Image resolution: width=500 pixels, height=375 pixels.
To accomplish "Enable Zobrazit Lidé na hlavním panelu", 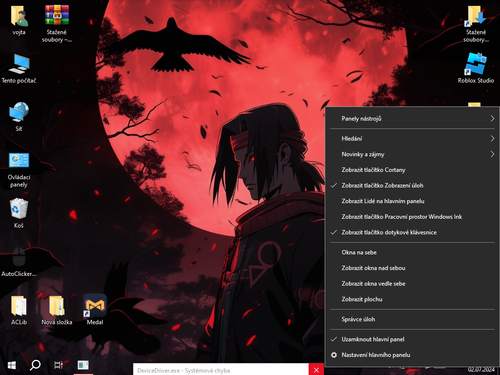I will pos(412,201).
